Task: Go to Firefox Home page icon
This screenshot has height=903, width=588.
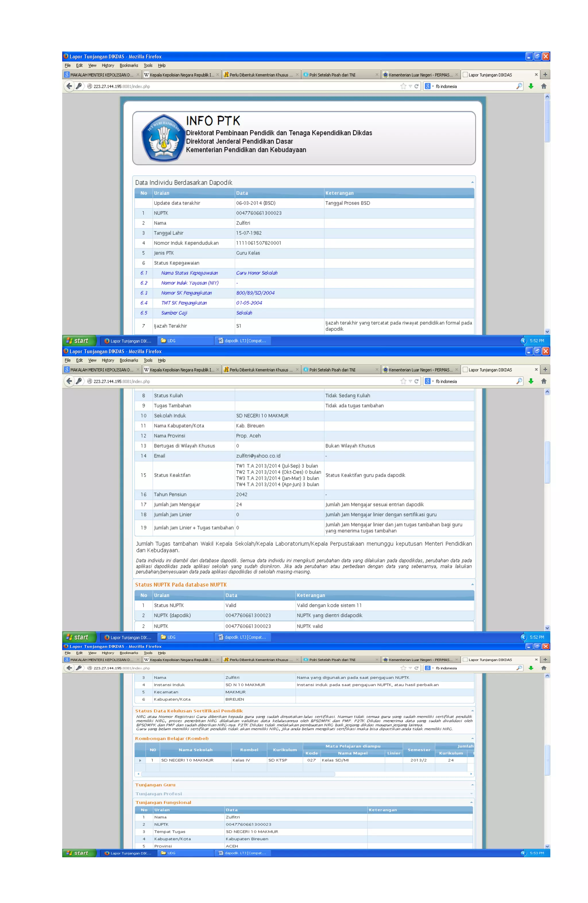Action: (x=544, y=86)
